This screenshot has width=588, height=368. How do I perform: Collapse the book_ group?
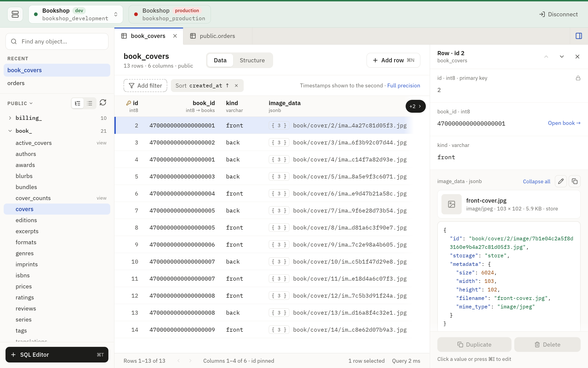pos(10,131)
